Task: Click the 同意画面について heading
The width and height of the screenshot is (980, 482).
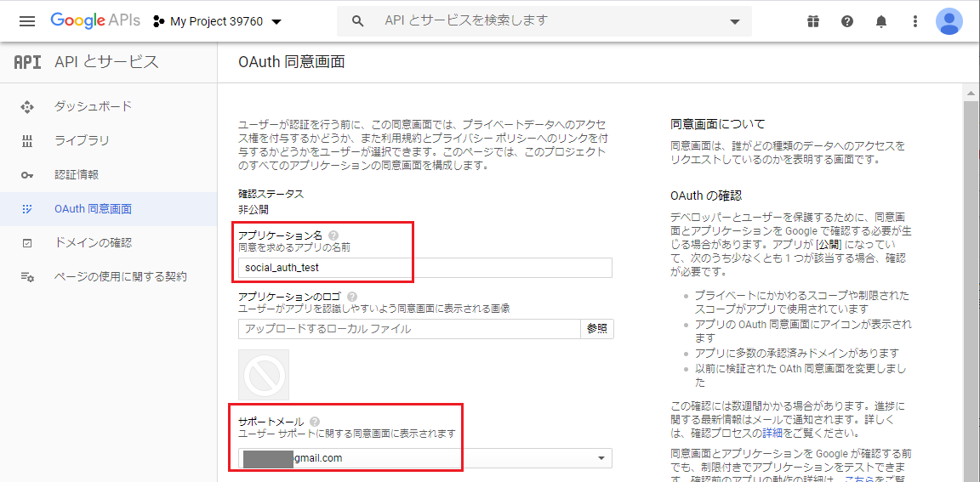Action: point(717,123)
